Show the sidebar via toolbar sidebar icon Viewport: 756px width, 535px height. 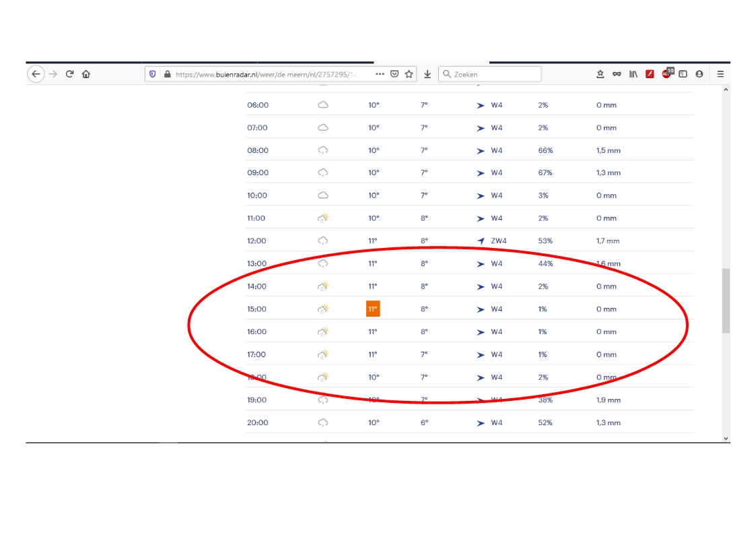click(683, 74)
